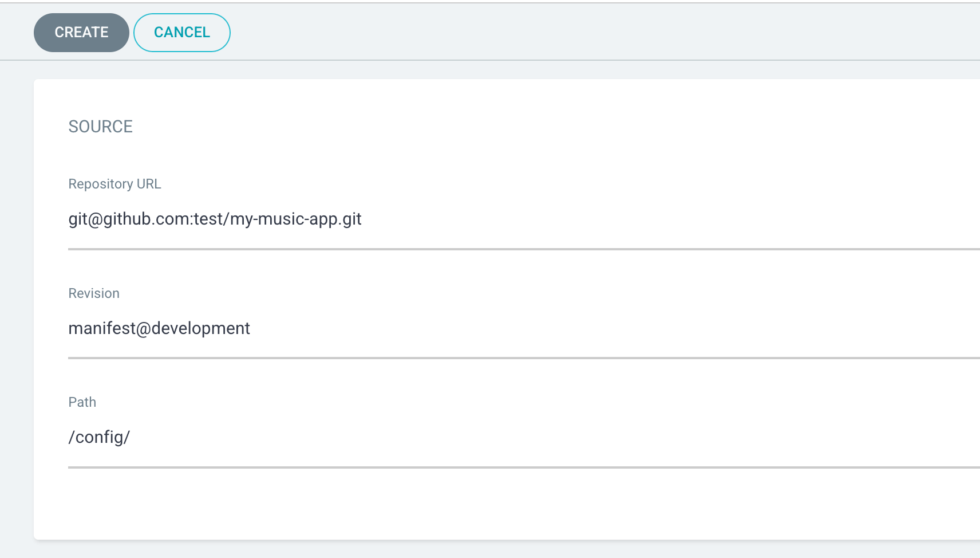
Task: Place cursor after 'app.git' in Repository URL
Action: click(x=363, y=219)
